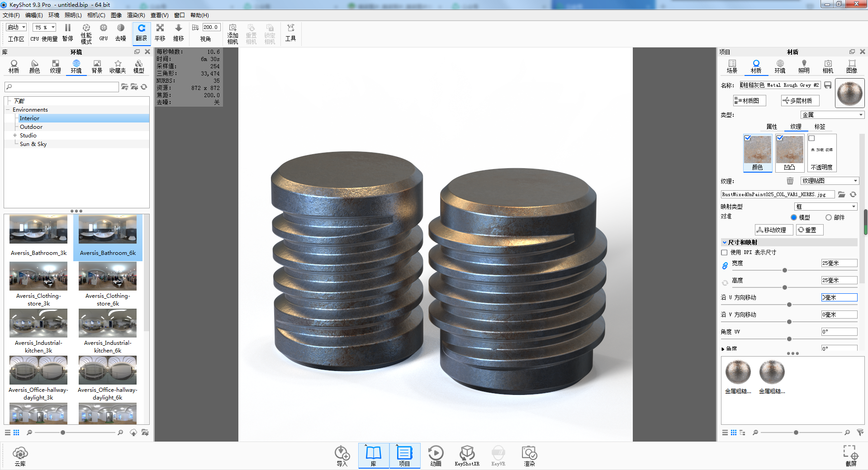Click the texture Reset (重置) button
Image resolution: width=868 pixels, height=470 pixels.
point(810,230)
